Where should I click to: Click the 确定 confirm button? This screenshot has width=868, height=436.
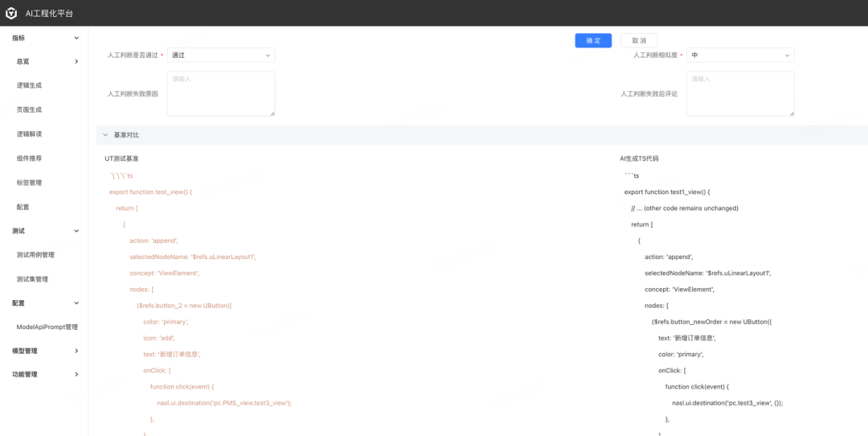[x=593, y=40]
